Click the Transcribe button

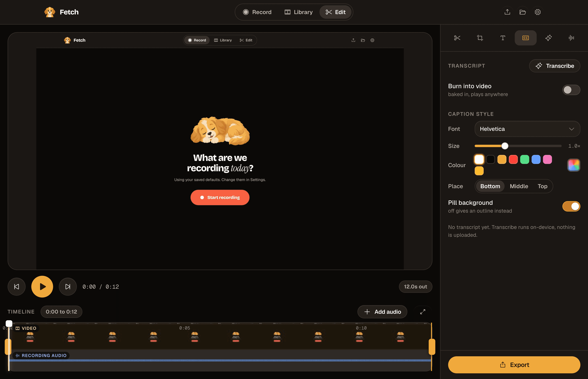point(554,66)
